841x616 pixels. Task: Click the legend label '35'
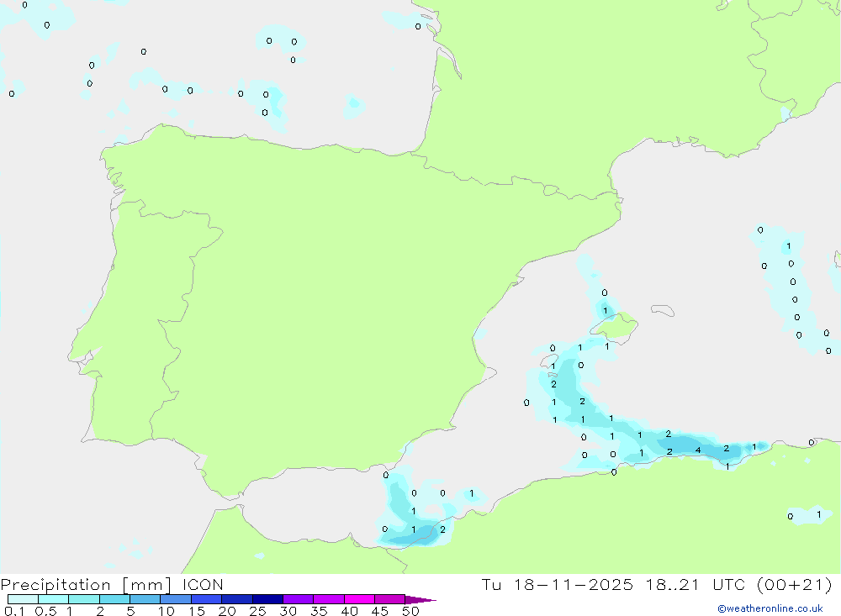(x=319, y=611)
